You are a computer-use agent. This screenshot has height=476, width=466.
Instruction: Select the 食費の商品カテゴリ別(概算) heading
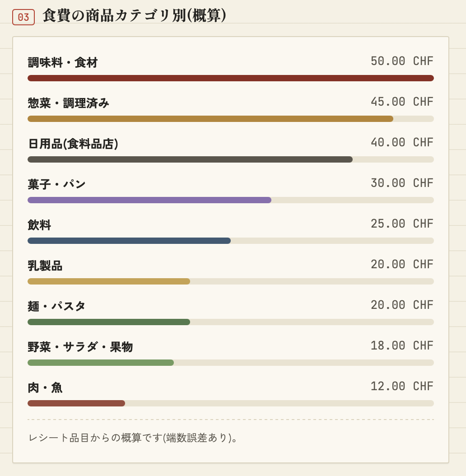pyautogui.click(x=135, y=15)
